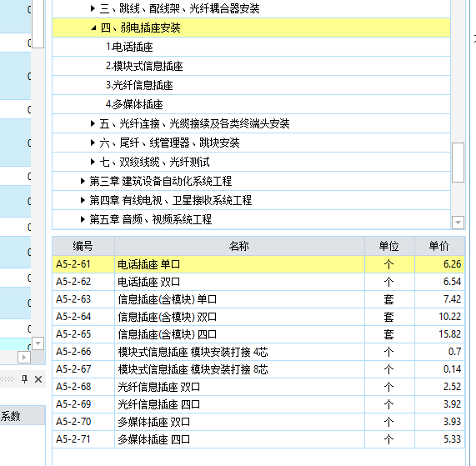Click price cell 5.33
The image size is (476, 466).
439,439
